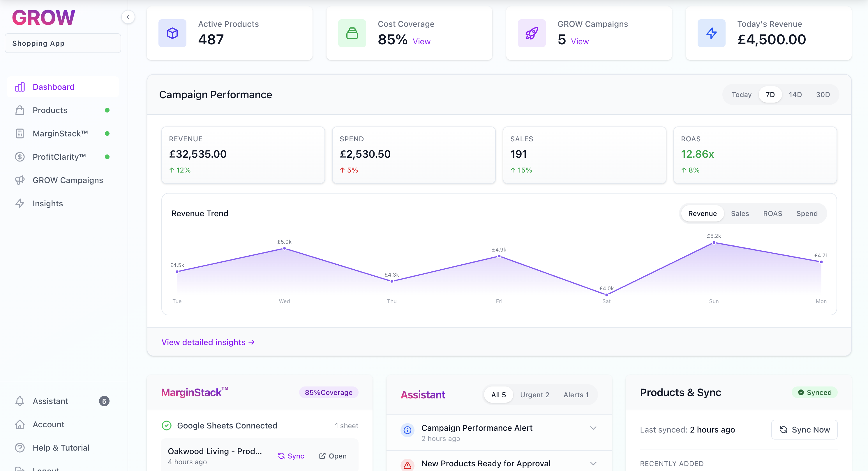This screenshot has width=868, height=471.
Task: Collapse the left sidebar
Action: coord(128,17)
